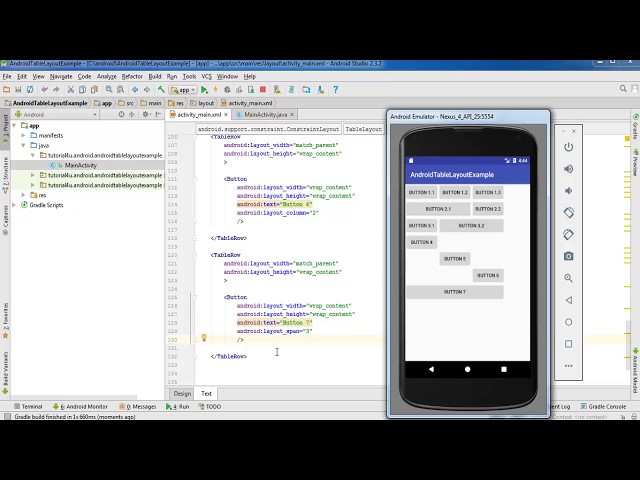Click the Synchronize refresh icon
Viewport: 640px width, 480px height.
click(30, 89)
